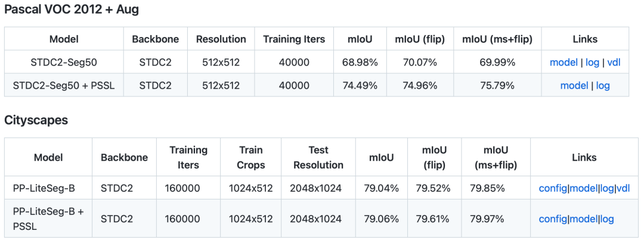Select the 75.79% mIoU cell
The height and width of the screenshot is (243, 644).
coord(497,85)
